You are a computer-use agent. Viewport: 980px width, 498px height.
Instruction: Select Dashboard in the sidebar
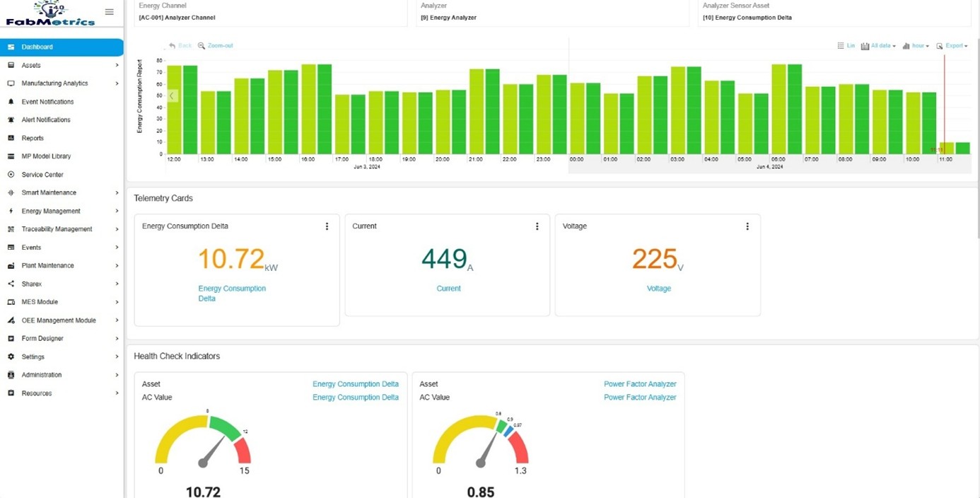62,47
